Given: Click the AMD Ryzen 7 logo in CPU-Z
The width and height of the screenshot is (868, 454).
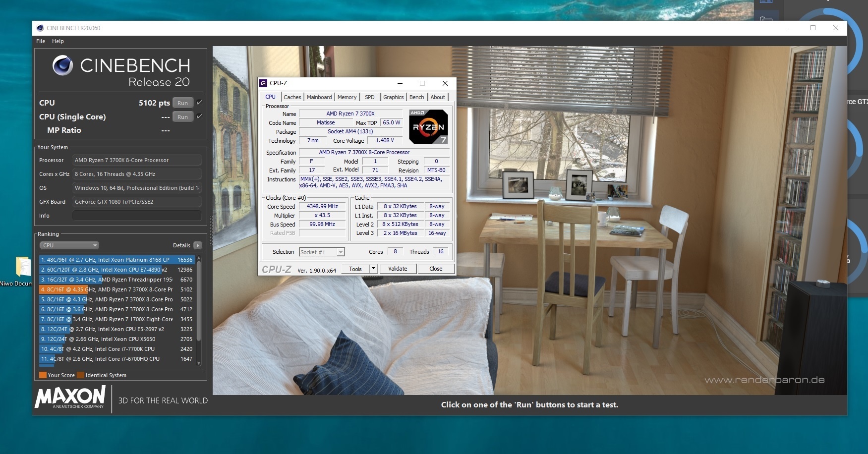Looking at the screenshot, I should [x=428, y=127].
